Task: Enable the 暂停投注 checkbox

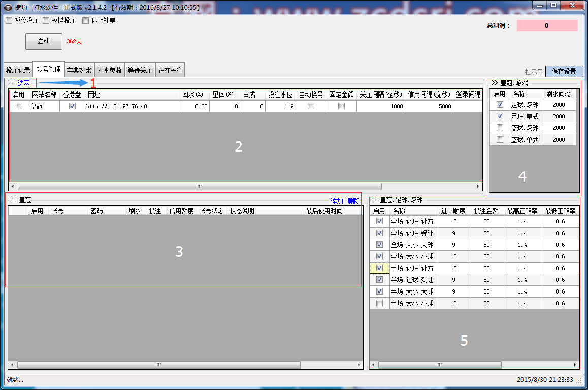Action: 9,21
